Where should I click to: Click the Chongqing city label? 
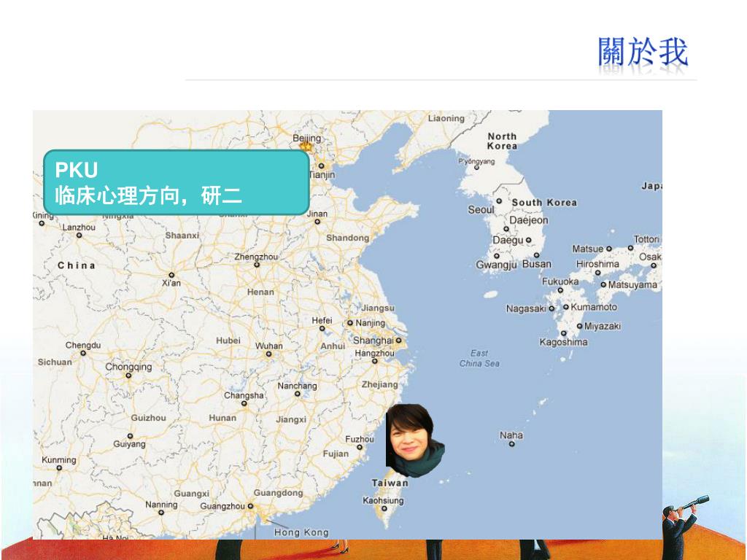(x=128, y=367)
